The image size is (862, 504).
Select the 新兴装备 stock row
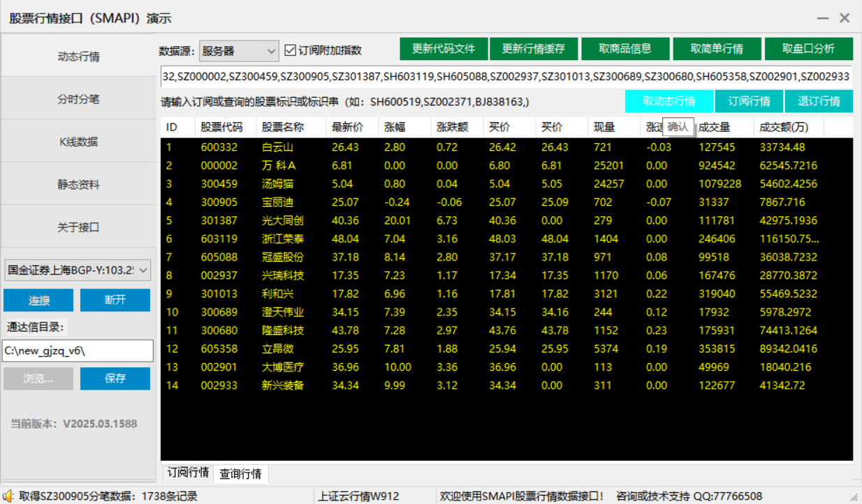[506, 385]
